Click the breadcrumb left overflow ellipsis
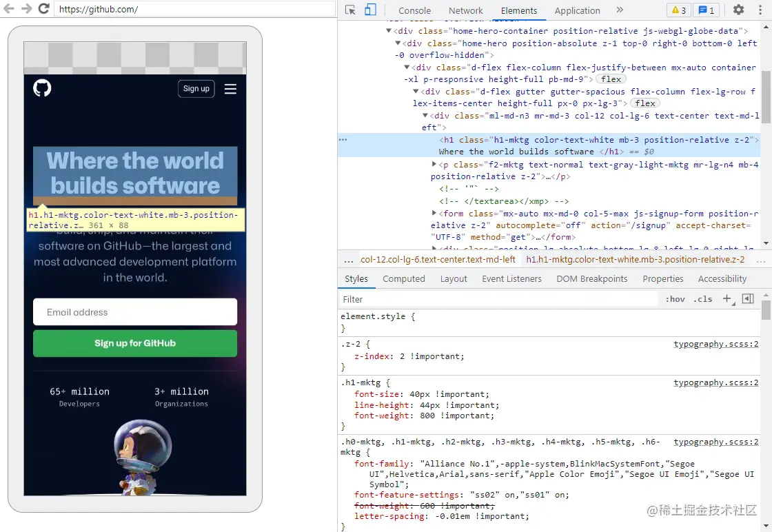 pos(349,259)
